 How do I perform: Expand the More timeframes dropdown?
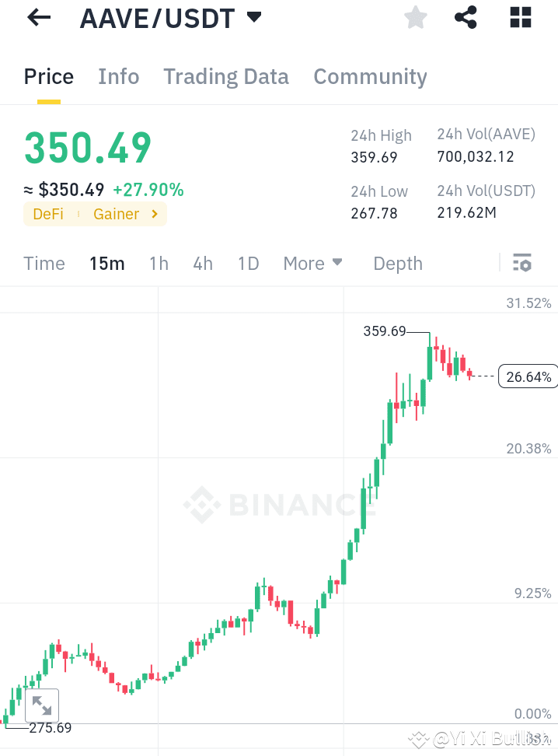pos(312,263)
